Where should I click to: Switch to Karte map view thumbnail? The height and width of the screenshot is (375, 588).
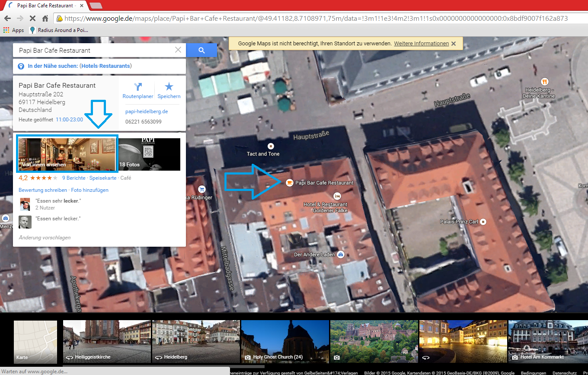coord(35,341)
